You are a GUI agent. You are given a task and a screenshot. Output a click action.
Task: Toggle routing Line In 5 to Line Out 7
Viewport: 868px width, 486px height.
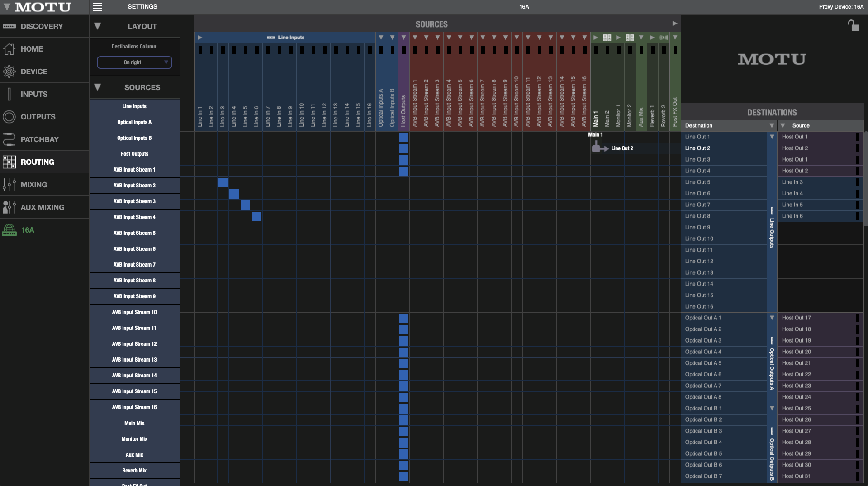click(x=245, y=205)
